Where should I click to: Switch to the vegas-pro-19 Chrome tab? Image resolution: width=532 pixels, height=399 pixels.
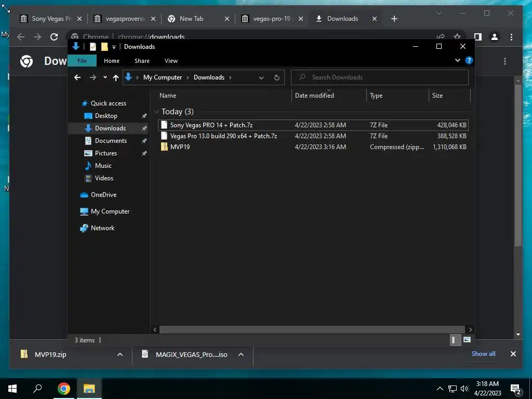(x=272, y=19)
